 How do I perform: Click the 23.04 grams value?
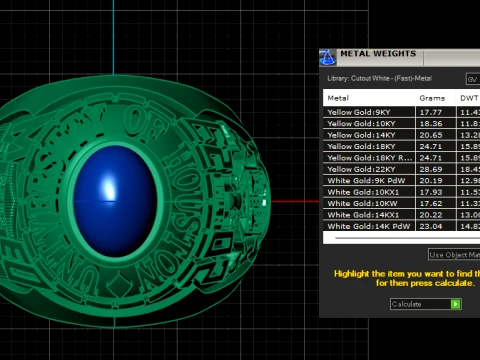(x=431, y=226)
